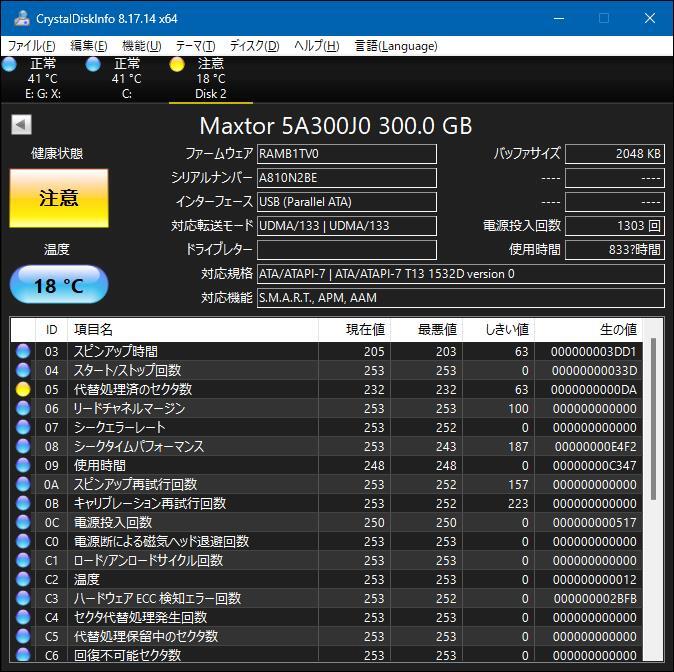Image resolution: width=674 pixels, height=672 pixels.
Task: Click the empty drive letter field
Action: tap(347, 250)
